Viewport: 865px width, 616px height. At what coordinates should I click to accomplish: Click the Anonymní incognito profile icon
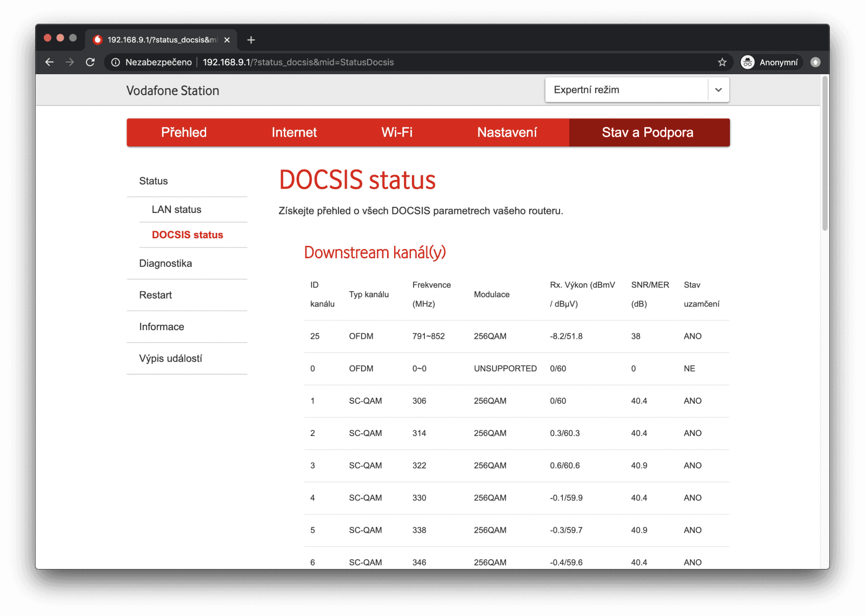pos(748,62)
